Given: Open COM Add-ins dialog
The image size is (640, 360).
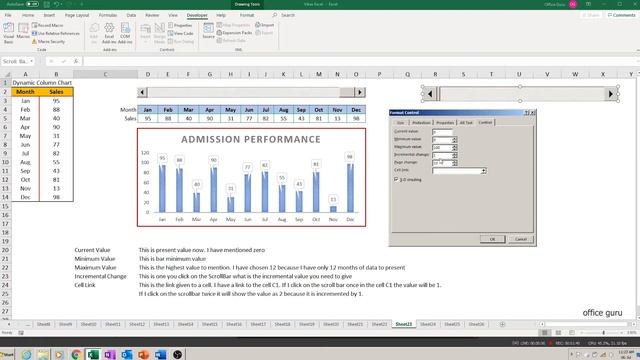Looking at the screenshot, I should tap(125, 33).
